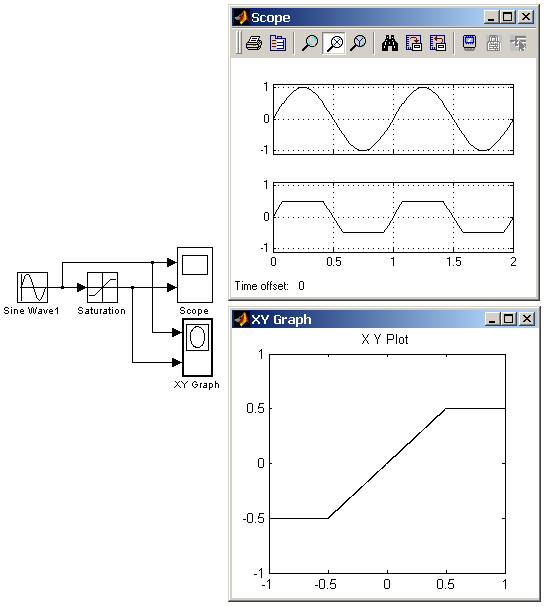The width and height of the screenshot is (546, 606).
Task: Click the 'Saturation' block label
Action: coord(102,311)
